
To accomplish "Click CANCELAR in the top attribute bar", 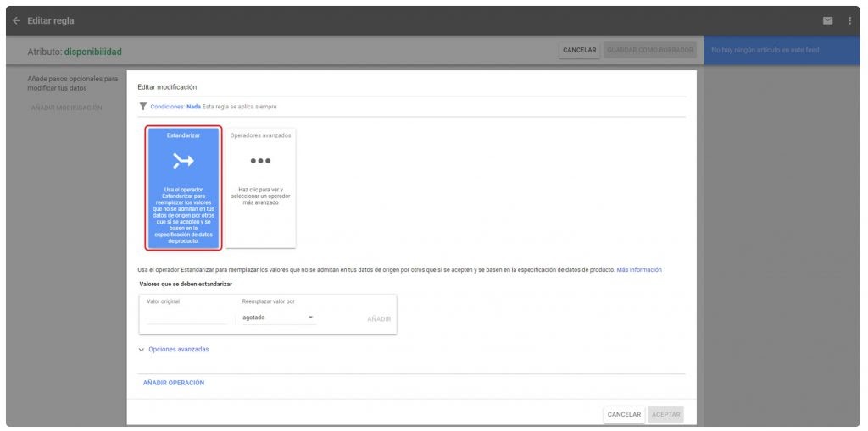I will click(x=580, y=50).
